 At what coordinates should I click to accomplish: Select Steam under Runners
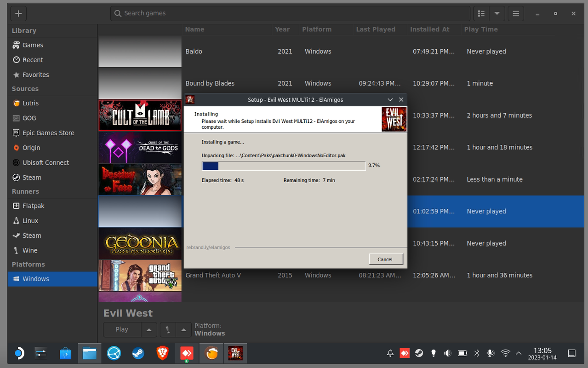click(52, 236)
